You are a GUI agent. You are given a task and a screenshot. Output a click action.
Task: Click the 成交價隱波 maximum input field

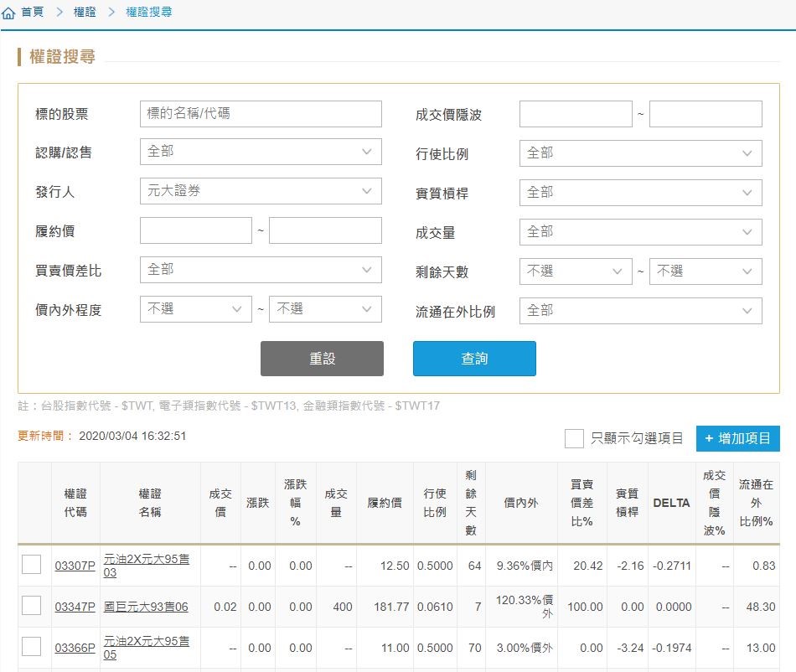coord(706,114)
